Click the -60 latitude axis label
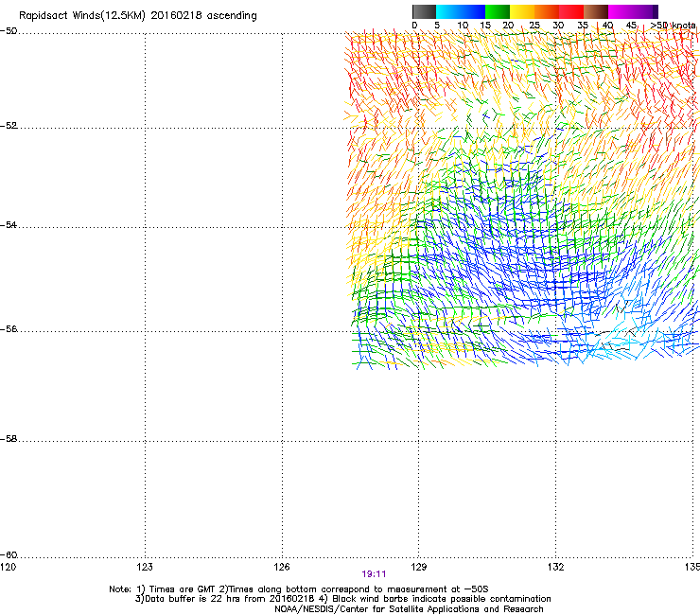Viewport: 700px width, 615px height. click(9, 554)
